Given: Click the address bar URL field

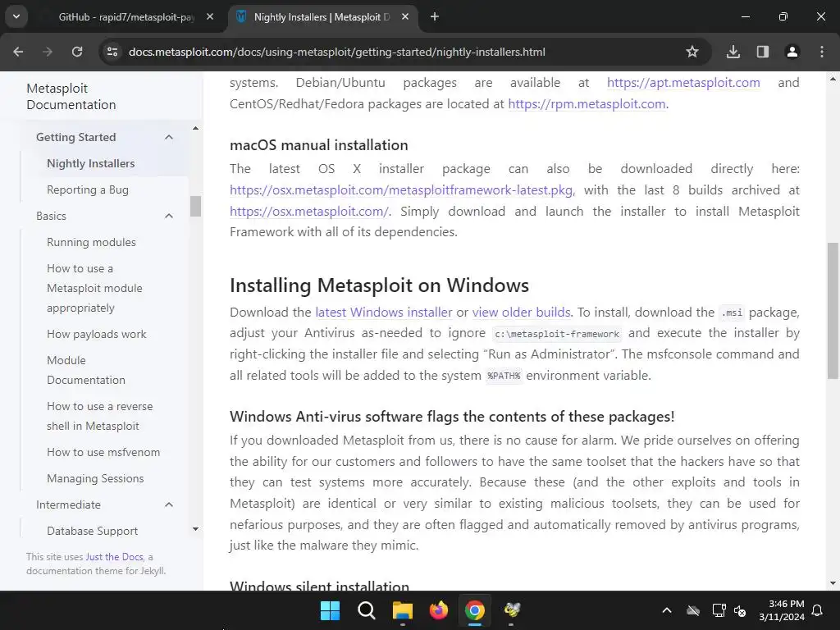Looking at the screenshot, I should [x=336, y=52].
